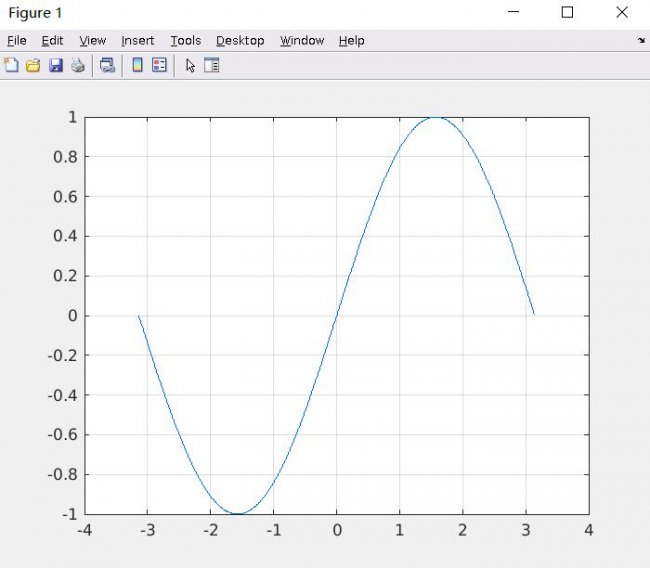This screenshot has height=568, width=650.
Task: Insert a colorbar using toolbar icon
Action: tap(137, 65)
